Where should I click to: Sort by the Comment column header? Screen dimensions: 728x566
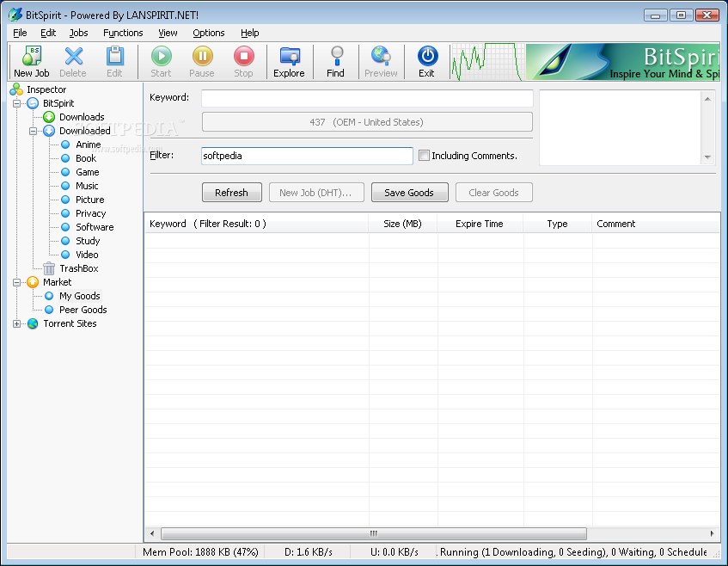tap(656, 224)
